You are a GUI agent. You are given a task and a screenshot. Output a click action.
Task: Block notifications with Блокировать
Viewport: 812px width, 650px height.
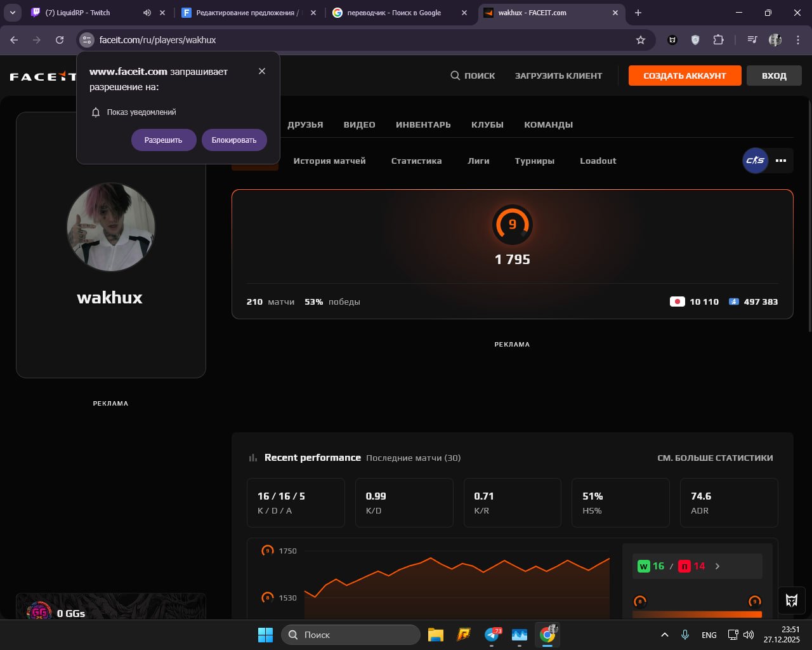point(234,140)
